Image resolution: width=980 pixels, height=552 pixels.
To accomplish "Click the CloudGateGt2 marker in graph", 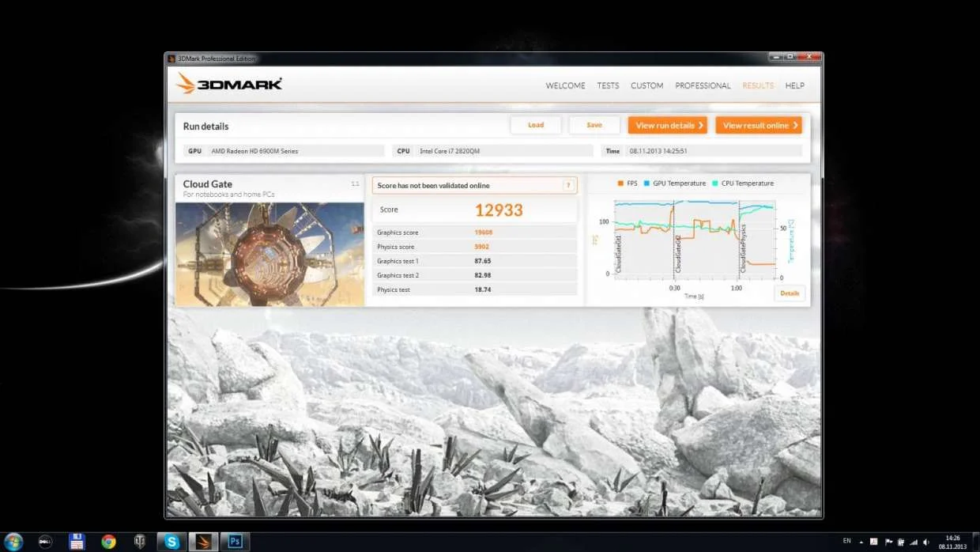I will click(678, 254).
